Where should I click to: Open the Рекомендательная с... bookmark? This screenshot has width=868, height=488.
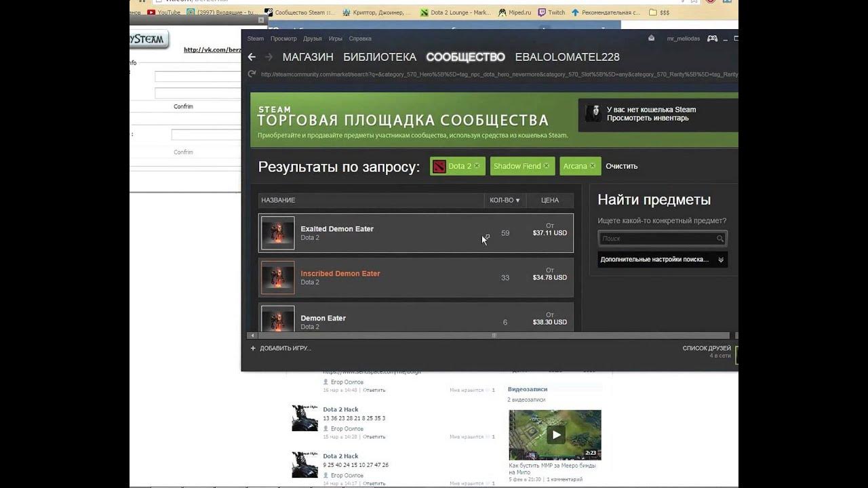pyautogui.click(x=606, y=12)
